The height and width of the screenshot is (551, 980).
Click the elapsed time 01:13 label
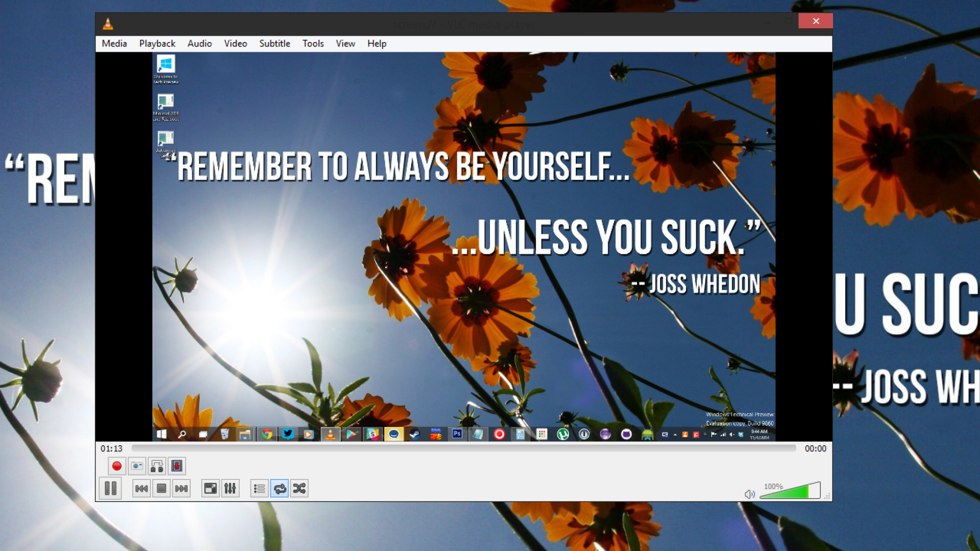[112, 448]
